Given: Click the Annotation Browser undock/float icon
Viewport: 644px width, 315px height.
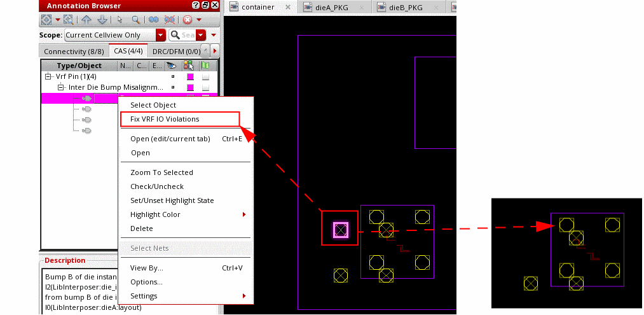Looking at the screenshot, I should (205, 5).
